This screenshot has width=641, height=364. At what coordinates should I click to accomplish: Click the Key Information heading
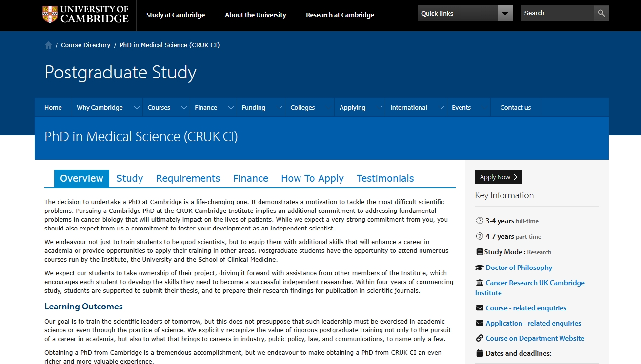tap(504, 195)
